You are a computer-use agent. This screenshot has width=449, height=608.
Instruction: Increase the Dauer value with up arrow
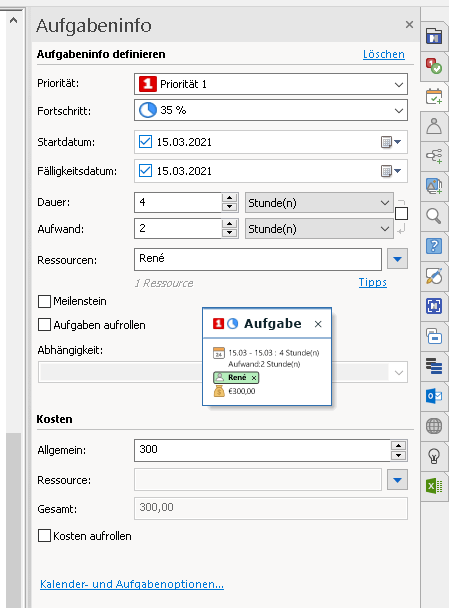pyautogui.click(x=230, y=198)
